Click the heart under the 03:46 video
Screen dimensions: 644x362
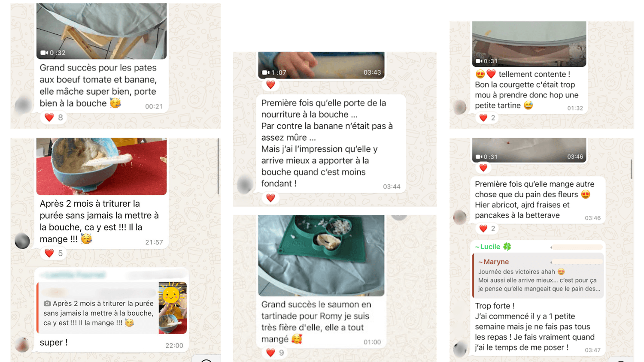point(483,168)
